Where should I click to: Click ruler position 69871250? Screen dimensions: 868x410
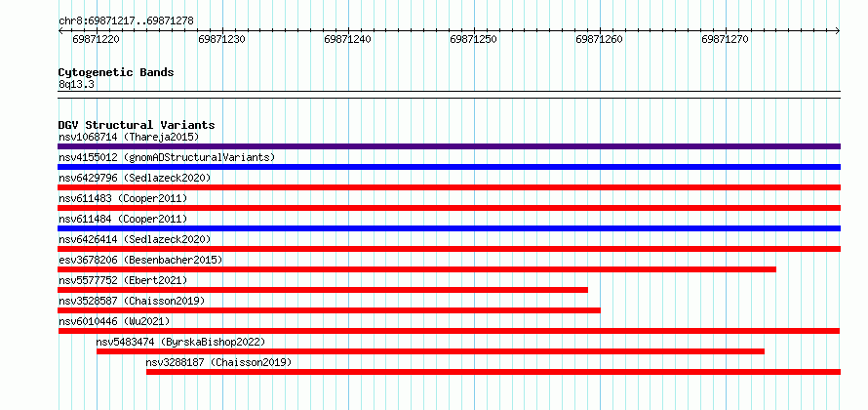[474, 39]
